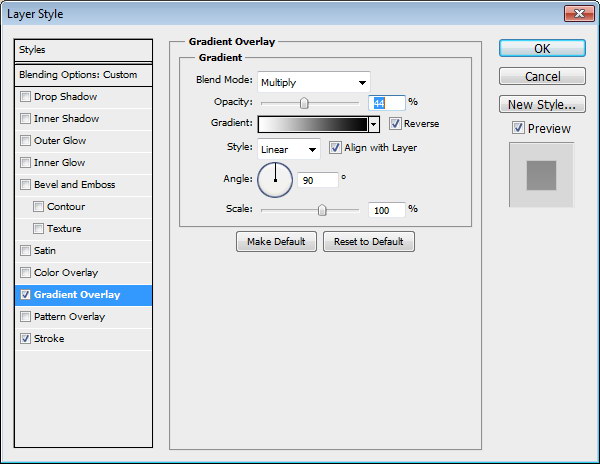Screen dimensions: 600x464
Task: Select the Drop Shadow label row
Action: click(x=65, y=96)
